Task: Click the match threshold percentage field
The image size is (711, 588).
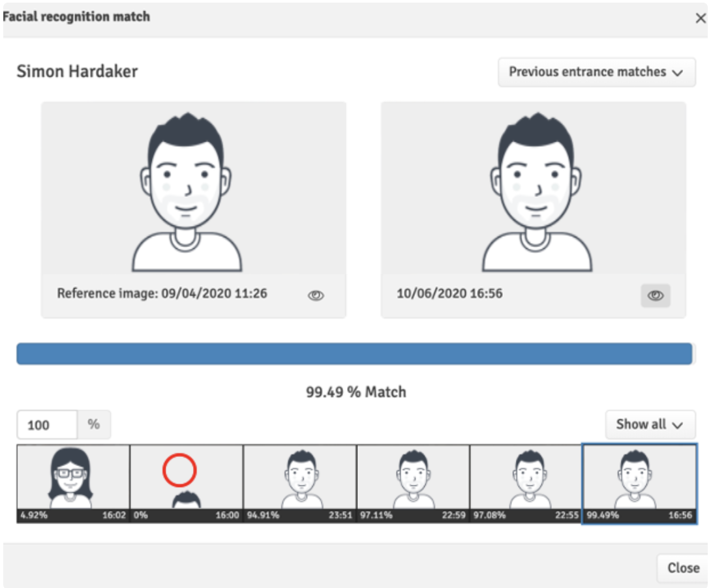Action: pyautogui.click(x=47, y=425)
